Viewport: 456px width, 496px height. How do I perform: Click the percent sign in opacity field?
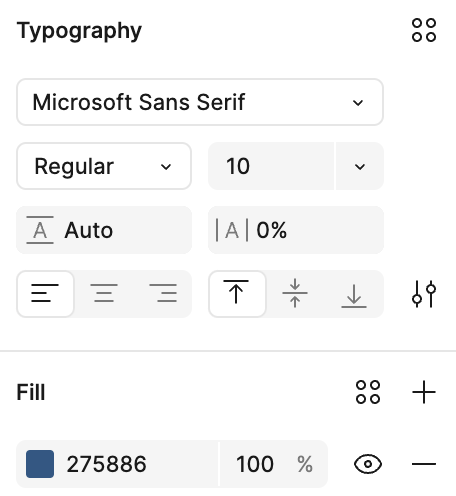tap(305, 464)
